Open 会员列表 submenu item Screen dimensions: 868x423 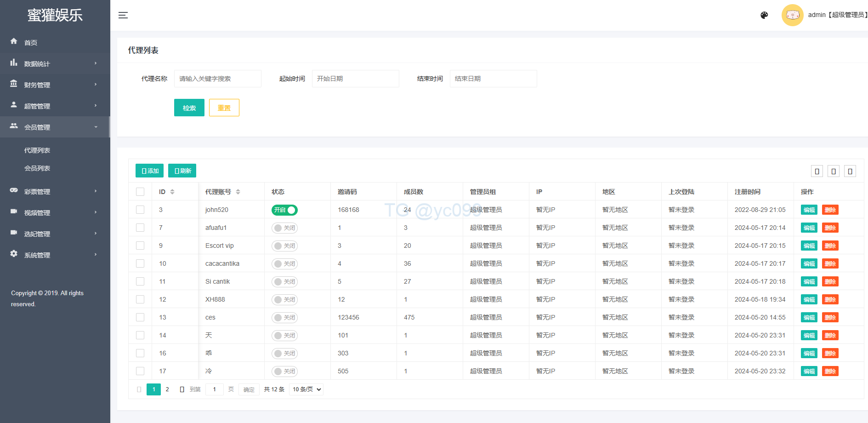[37, 168]
